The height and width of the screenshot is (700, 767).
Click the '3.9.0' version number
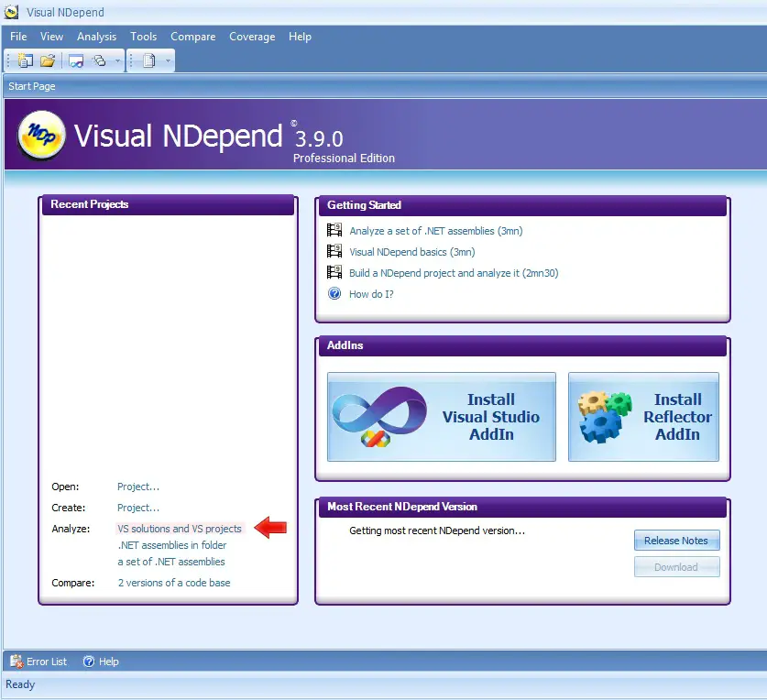(x=319, y=139)
